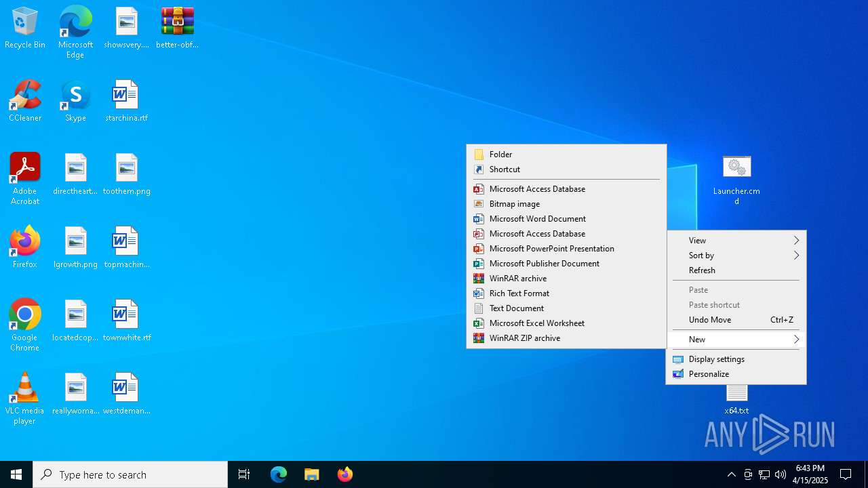
Task: Create a new Microsoft Publisher Document
Action: pos(566,264)
